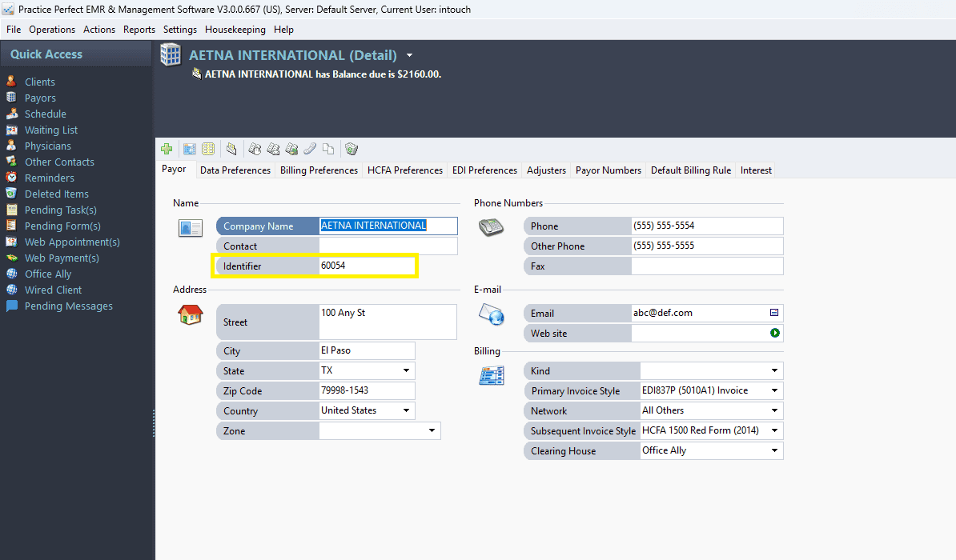Switch to Adjusters tab

click(x=546, y=170)
